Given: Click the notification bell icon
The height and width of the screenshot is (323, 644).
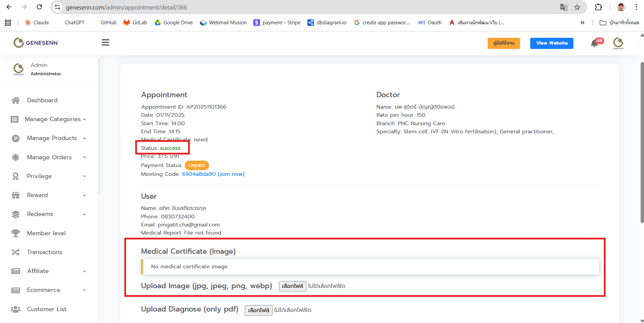Looking at the screenshot, I should pyautogui.click(x=594, y=44).
